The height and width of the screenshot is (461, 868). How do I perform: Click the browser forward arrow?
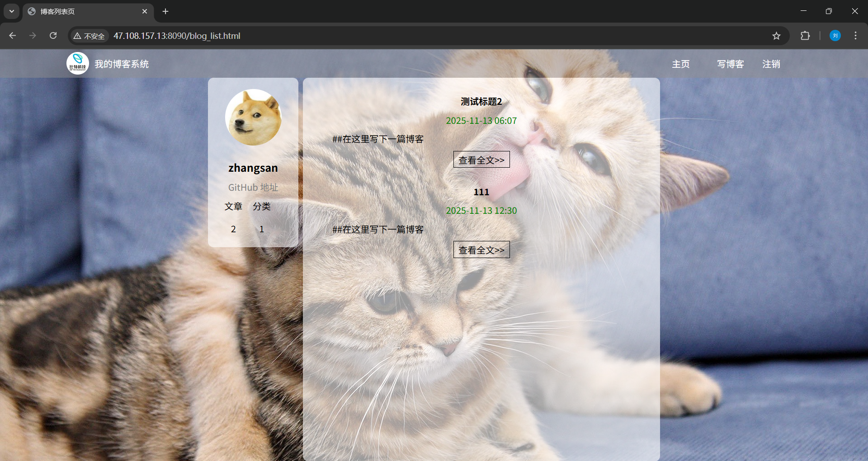coord(33,36)
